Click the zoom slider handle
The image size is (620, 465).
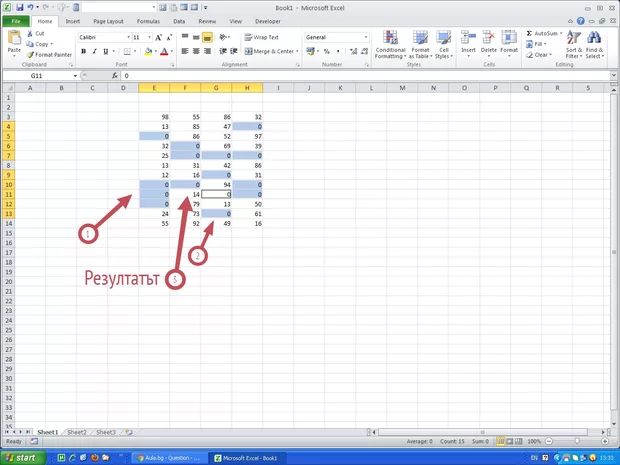coord(577,441)
